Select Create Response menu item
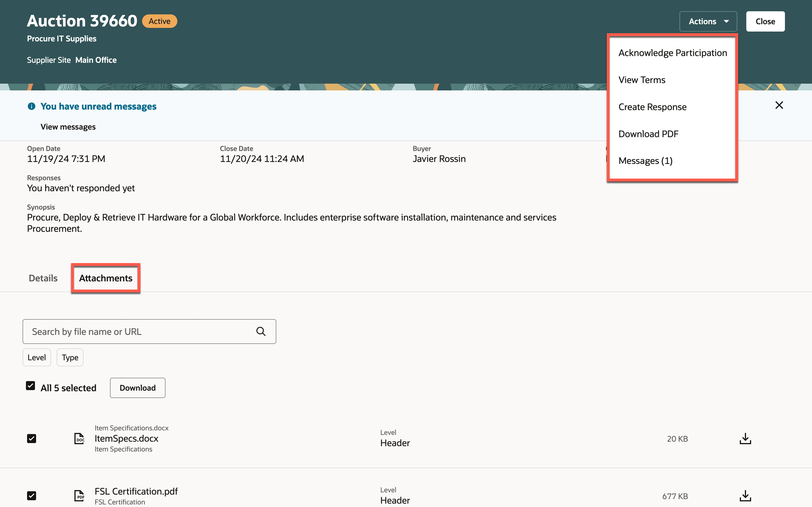Image resolution: width=812 pixels, height=507 pixels. pos(652,107)
